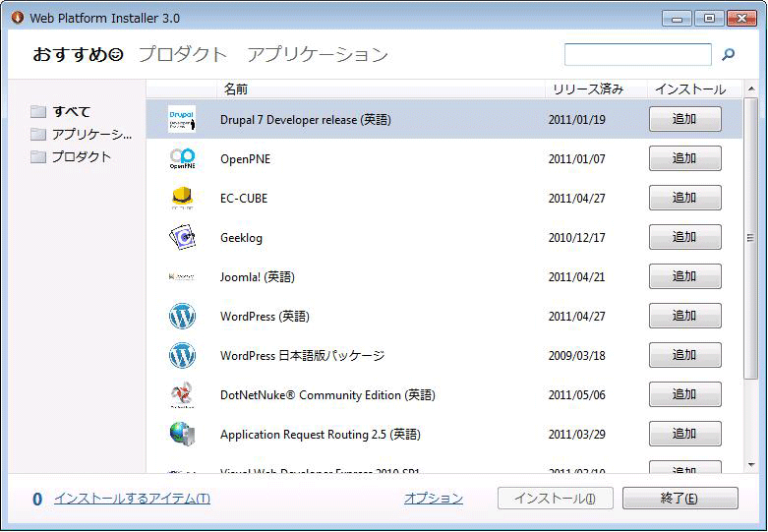Select the Drupal 7 Developer release (英語) row text
768x532 pixels.
(x=306, y=120)
